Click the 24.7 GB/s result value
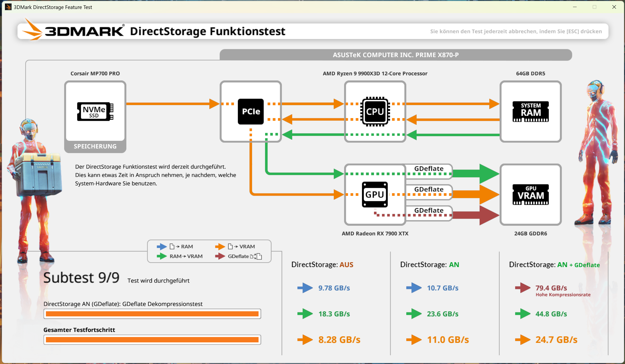This screenshot has height=364, width=625. click(556, 340)
